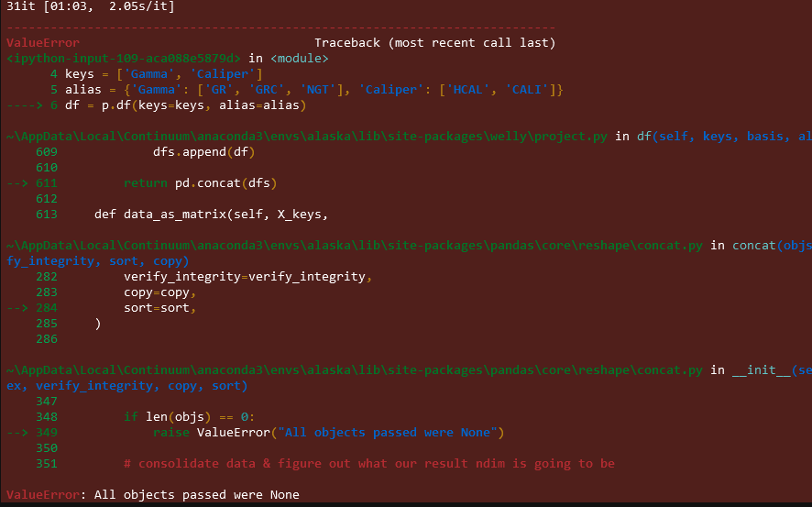The image size is (812, 507).
Task: Click line 611 'return pd.concat(dfs)'
Action: [x=201, y=182]
